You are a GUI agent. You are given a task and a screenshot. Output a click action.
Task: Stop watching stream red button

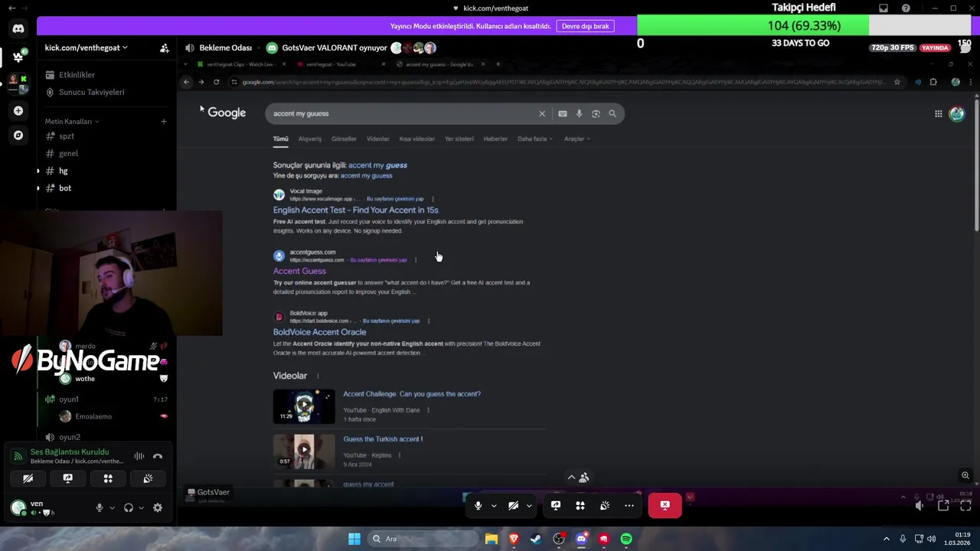click(x=665, y=505)
